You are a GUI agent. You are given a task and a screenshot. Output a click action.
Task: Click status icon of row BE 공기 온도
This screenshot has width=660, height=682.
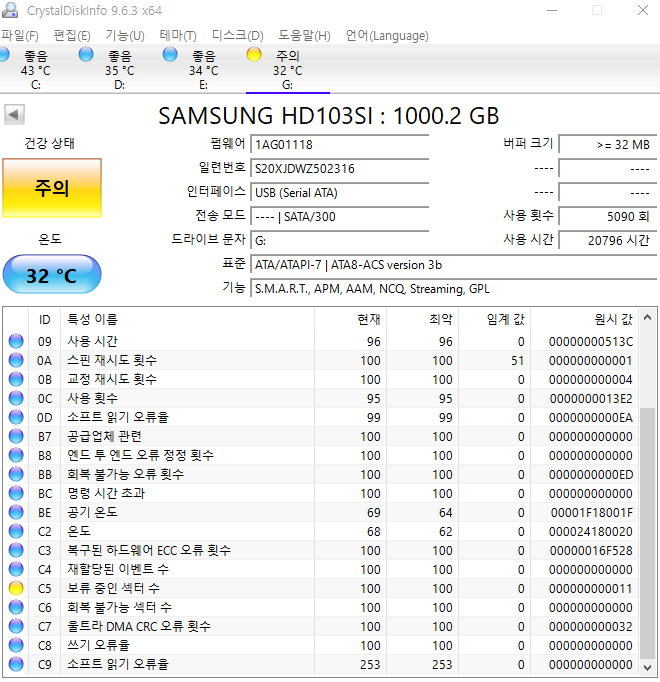(x=16, y=512)
